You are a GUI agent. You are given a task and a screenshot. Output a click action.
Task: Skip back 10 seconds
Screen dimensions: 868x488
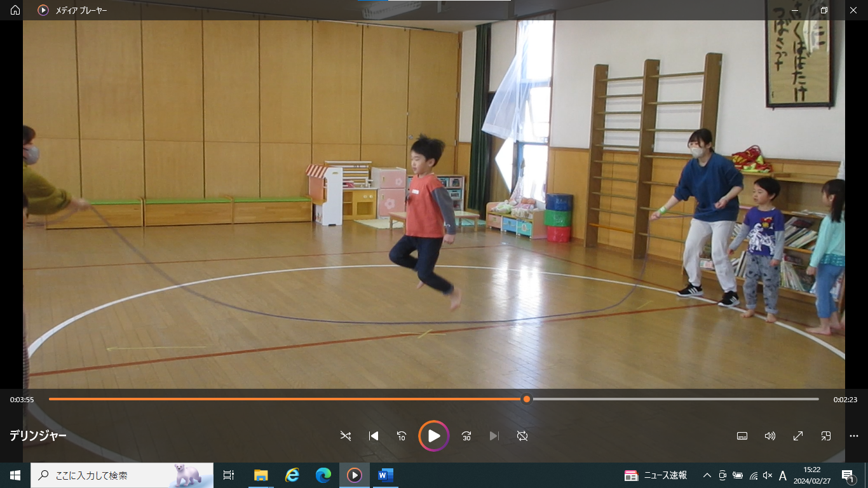click(x=402, y=436)
